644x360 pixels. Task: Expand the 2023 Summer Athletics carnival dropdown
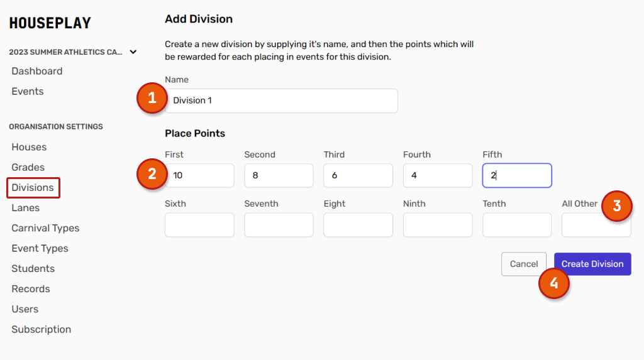coord(133,52)
